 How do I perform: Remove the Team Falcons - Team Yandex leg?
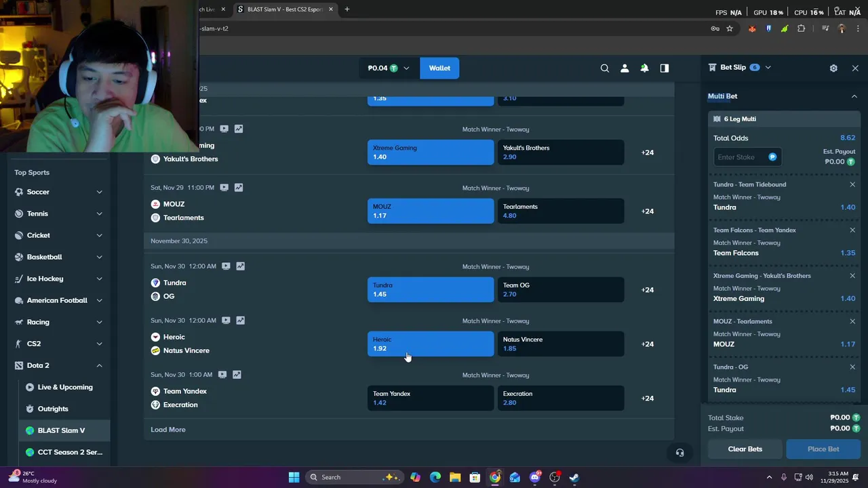(852, 230)
